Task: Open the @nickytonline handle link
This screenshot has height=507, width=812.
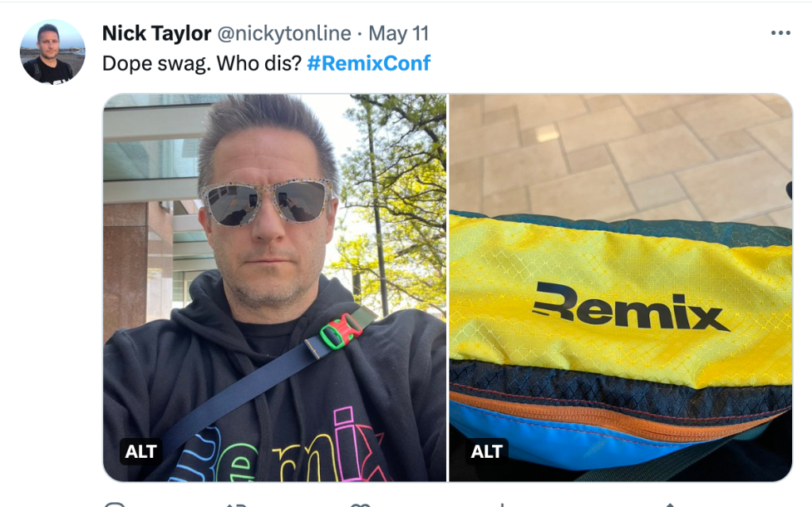Action: (x=284, y=33)
